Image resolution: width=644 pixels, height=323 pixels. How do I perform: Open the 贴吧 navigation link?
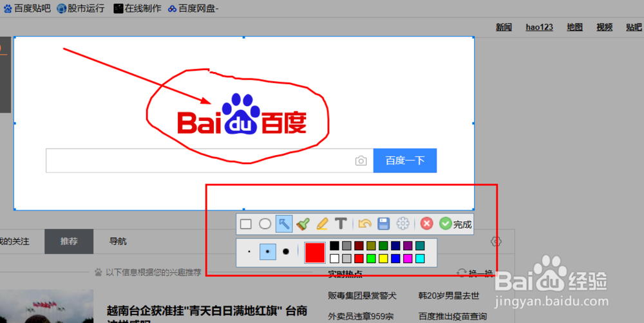[x=634, y=27]
